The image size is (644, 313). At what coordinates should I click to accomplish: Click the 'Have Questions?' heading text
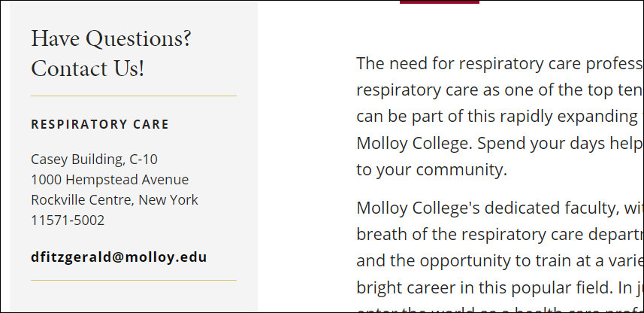click(x=111, y=39)
